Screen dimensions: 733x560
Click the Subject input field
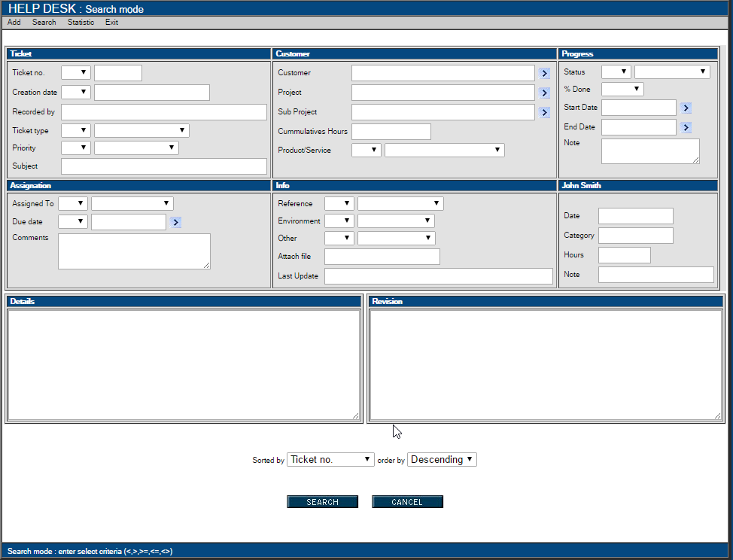tap(164, 166)
